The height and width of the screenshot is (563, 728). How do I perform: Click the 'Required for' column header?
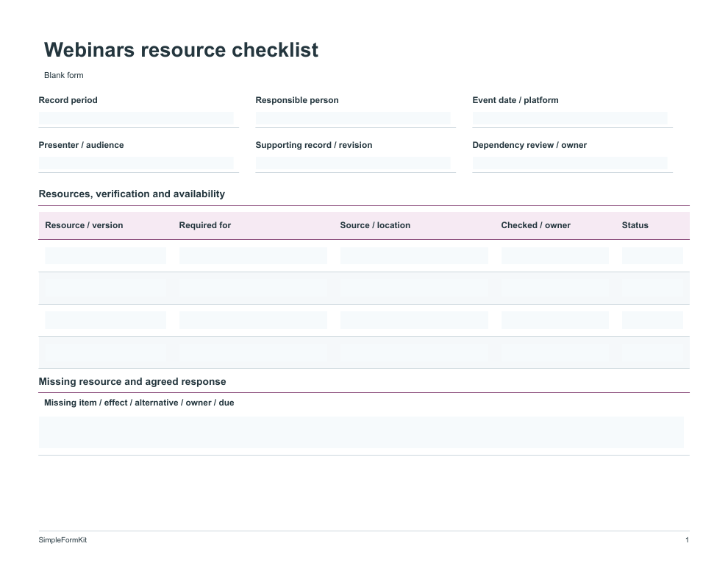[204, 225]
